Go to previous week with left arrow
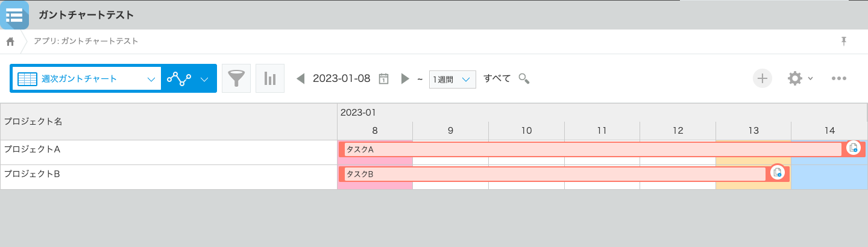The width and height of the screenshot is (868, 247). point(301,79)
